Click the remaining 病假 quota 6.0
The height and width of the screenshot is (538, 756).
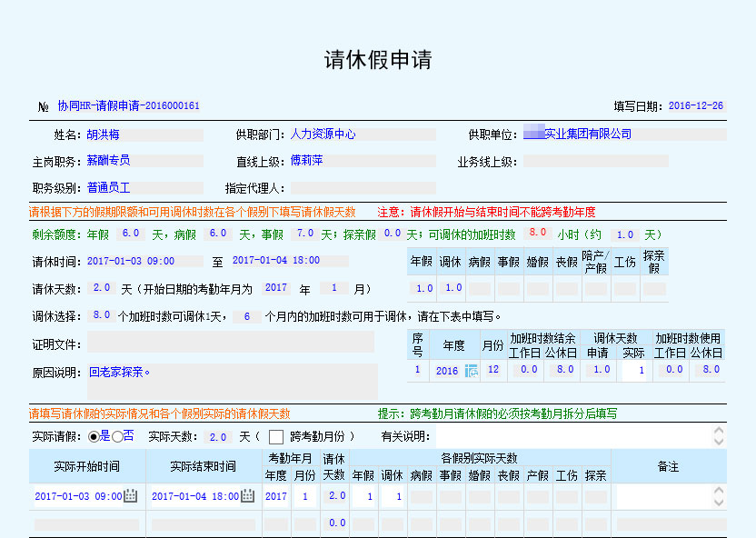click(x=218, y=234)
